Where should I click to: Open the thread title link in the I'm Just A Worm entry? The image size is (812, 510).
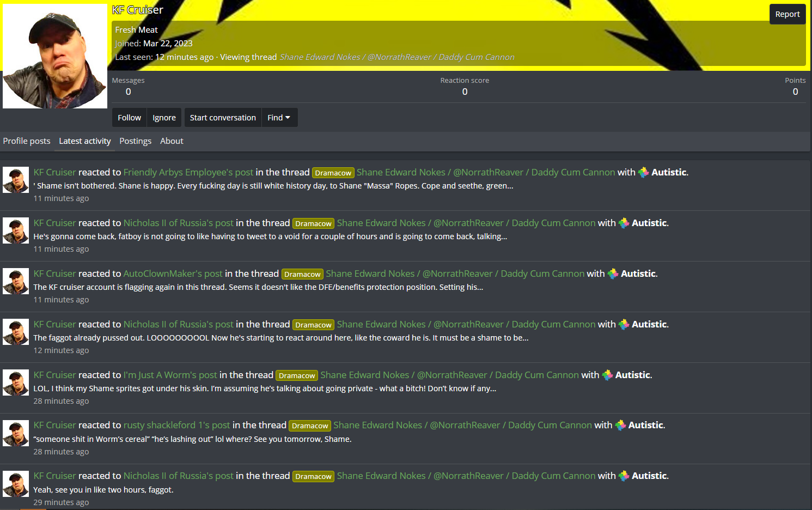450,375
